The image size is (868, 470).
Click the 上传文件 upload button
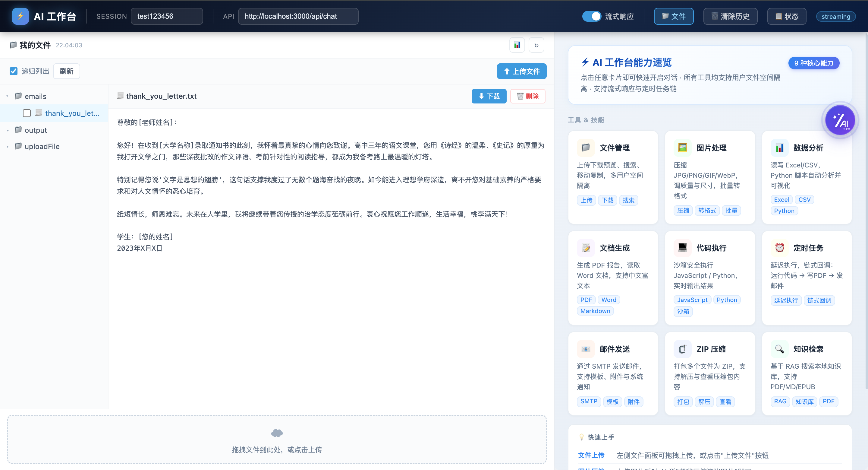point(522,71)
